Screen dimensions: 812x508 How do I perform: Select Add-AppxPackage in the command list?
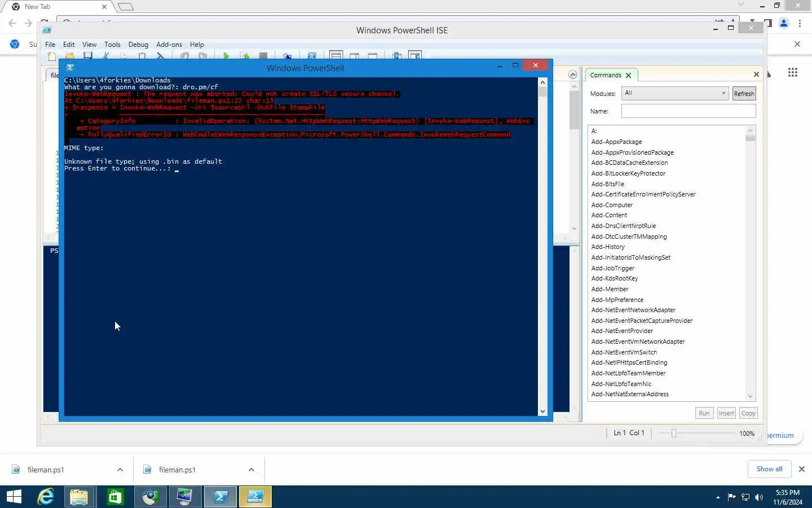[616, 142]
